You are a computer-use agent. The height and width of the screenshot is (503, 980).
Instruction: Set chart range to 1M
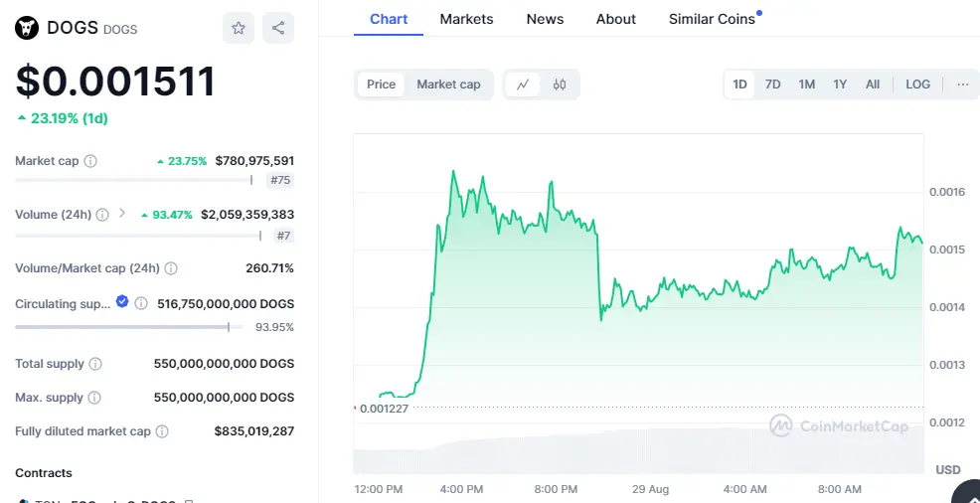click(807, 84)
